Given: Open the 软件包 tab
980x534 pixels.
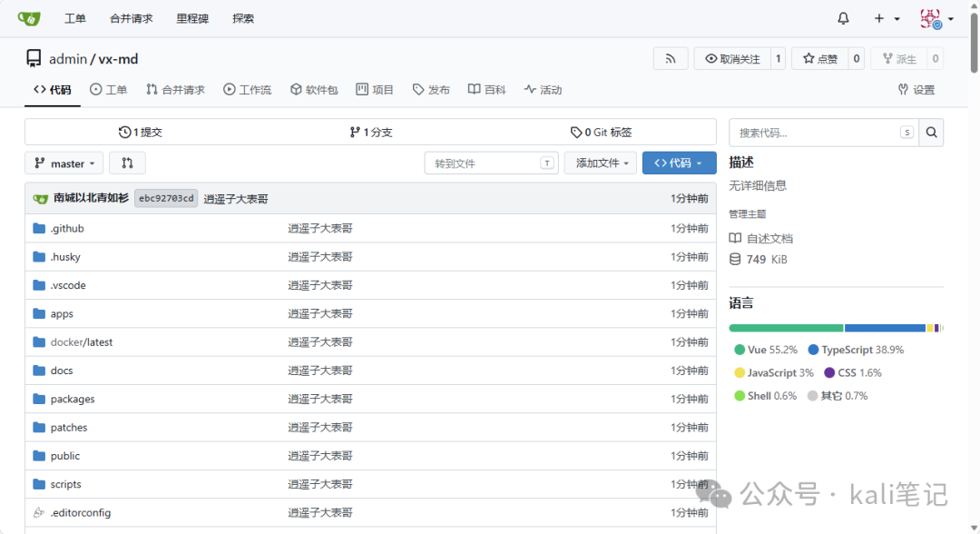Looking at the screenshot, I should (314, 89).
